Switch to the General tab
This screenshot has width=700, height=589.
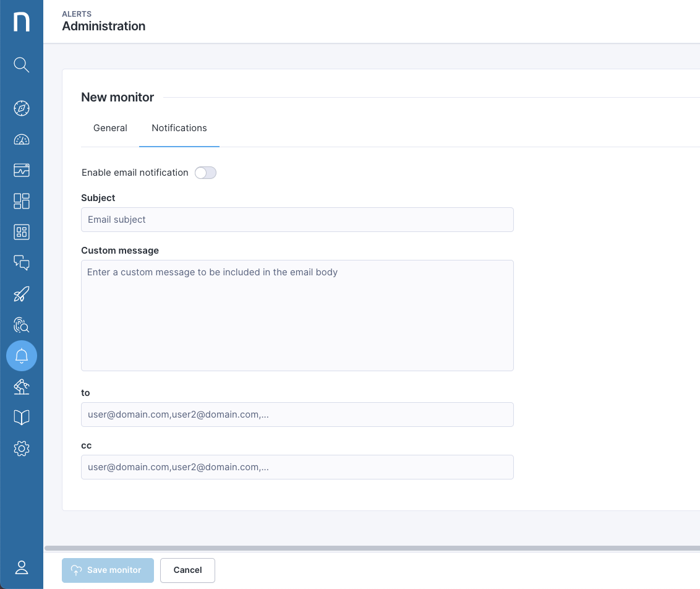(x=110, y=128)
